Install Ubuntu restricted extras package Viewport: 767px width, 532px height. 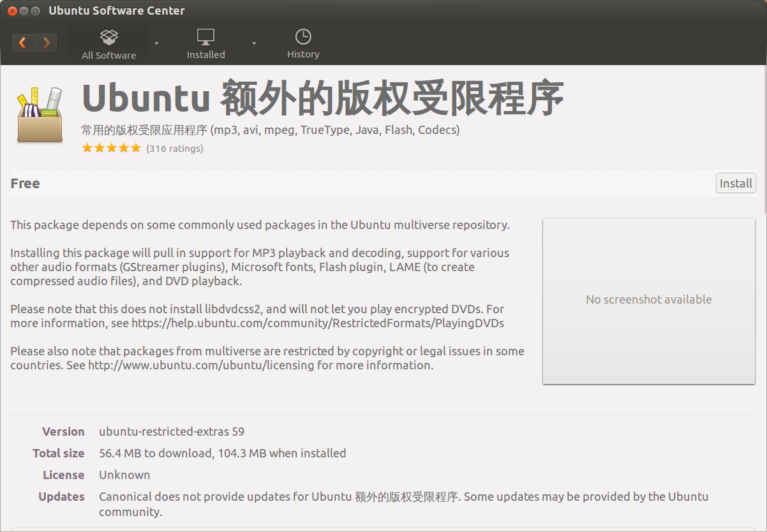[736, 183]
